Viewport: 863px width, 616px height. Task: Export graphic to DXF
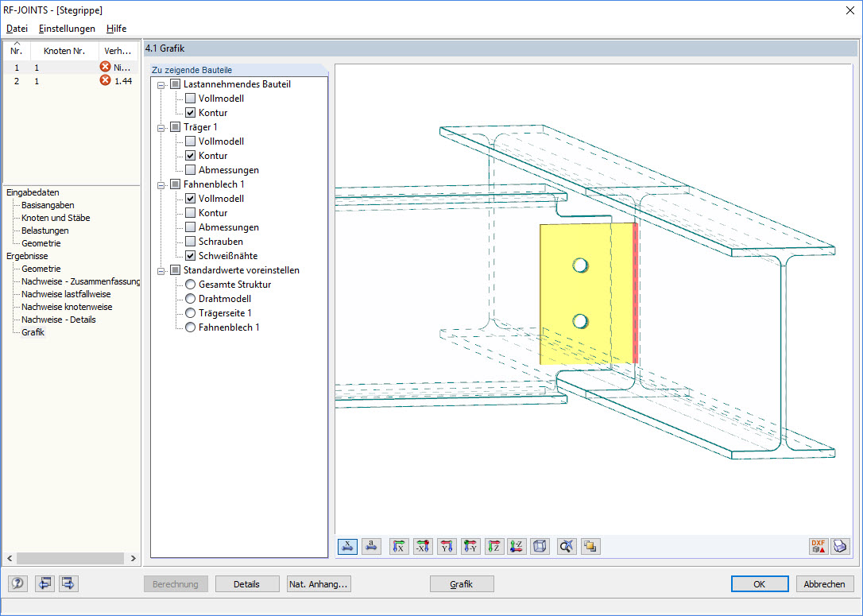click(x=818, y=546)
